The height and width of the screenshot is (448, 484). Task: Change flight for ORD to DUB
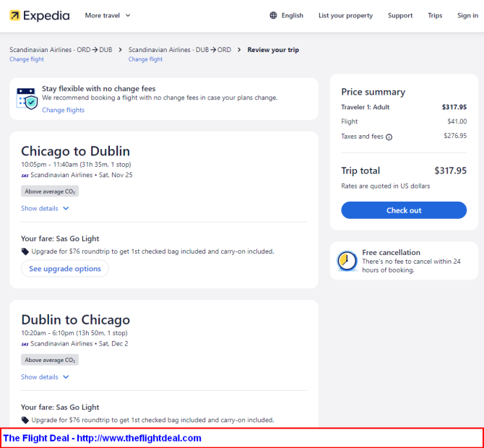27,59
